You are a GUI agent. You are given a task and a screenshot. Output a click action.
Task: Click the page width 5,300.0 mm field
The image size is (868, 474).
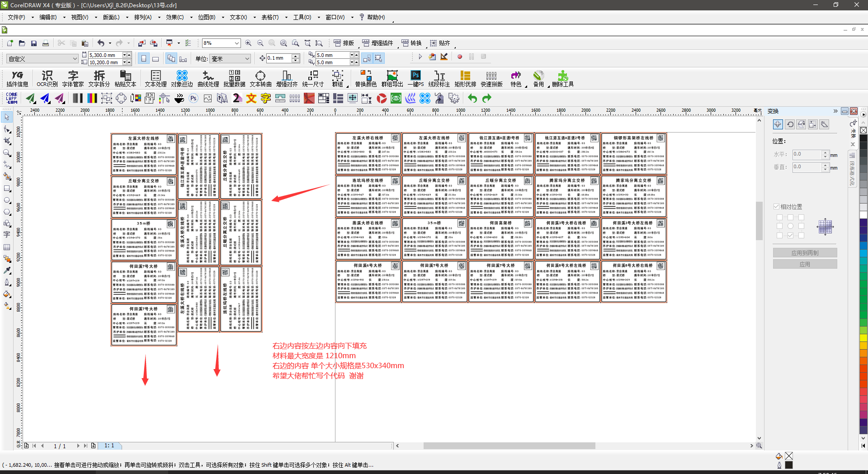(105, 55)
